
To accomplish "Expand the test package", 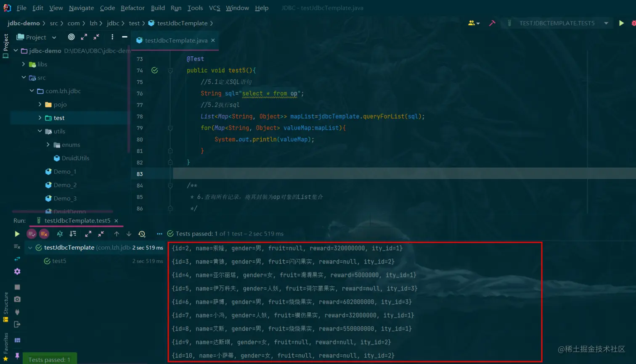I will pos(40,118).
